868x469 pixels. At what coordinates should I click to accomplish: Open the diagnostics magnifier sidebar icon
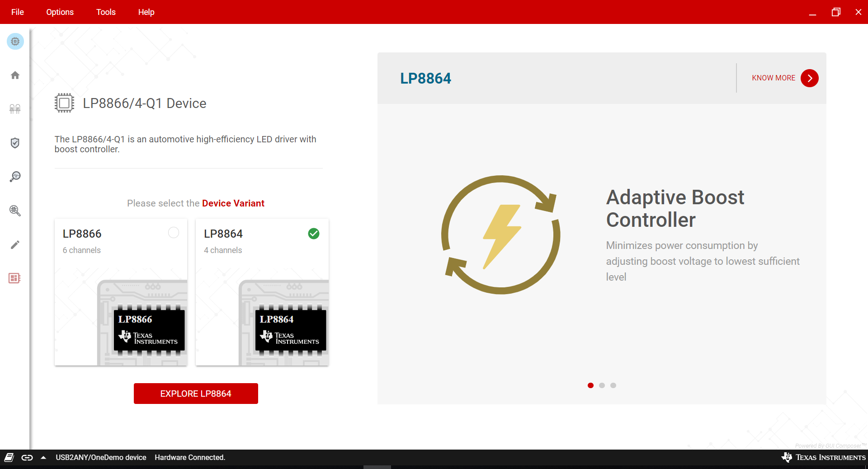(x=15, y=177)
